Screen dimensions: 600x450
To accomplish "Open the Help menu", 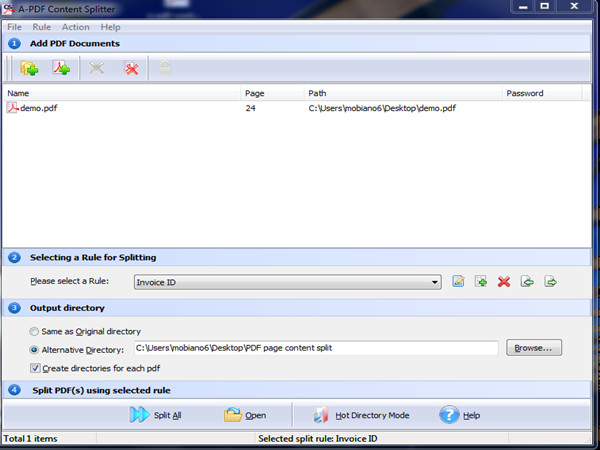I will (110, 27).
